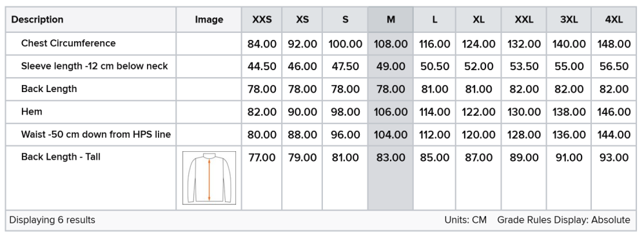Click the Back Length - Tall row label
644x242 pixels.
[61, 157]
